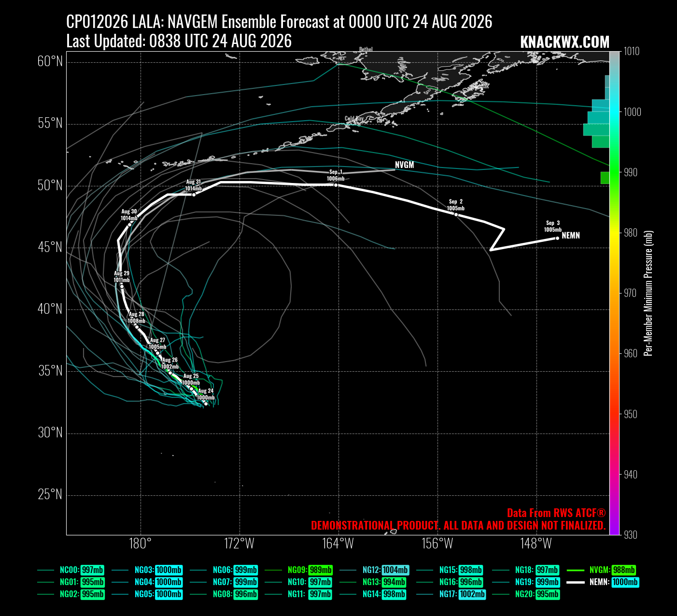Select the NG19 999mb legend entry

pos(525,582)
